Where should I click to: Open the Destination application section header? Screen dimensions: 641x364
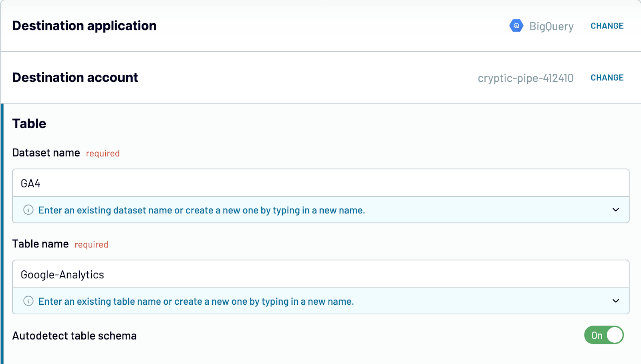(x=85, y=26)
